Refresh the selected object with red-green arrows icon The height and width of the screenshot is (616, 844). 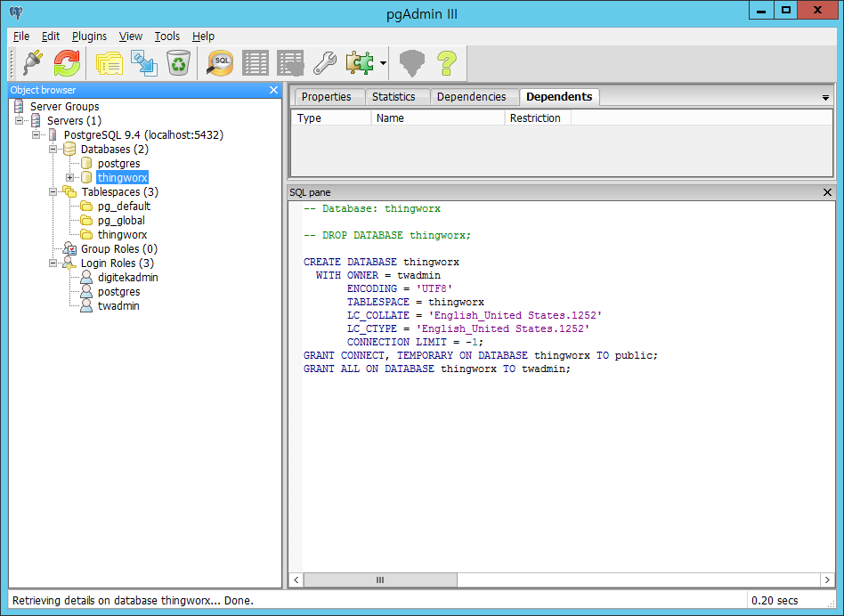pyautogui.click(x=67, y=63)
